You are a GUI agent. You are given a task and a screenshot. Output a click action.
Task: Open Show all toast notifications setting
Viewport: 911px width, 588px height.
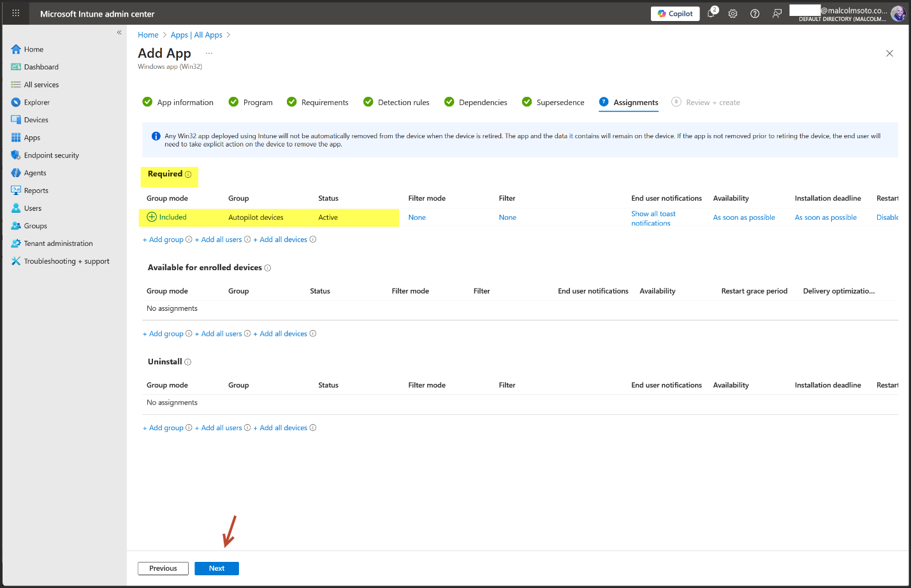tap(653, 219)
